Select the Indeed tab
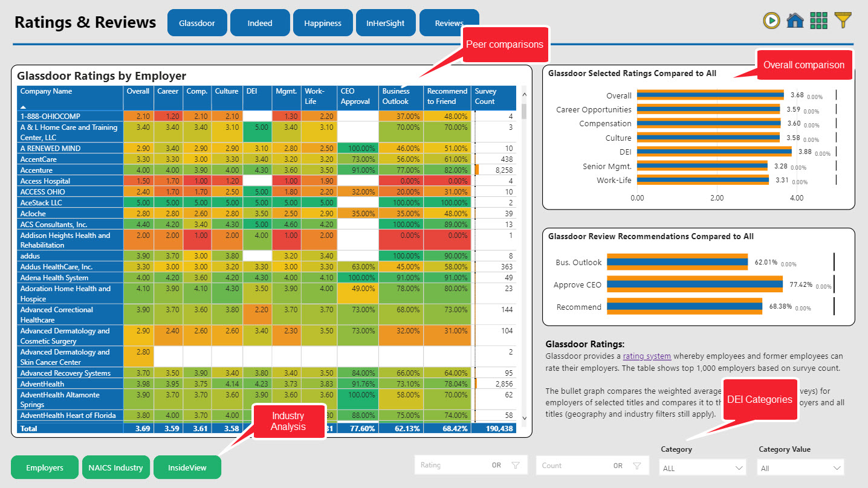 tap(260, 22)
